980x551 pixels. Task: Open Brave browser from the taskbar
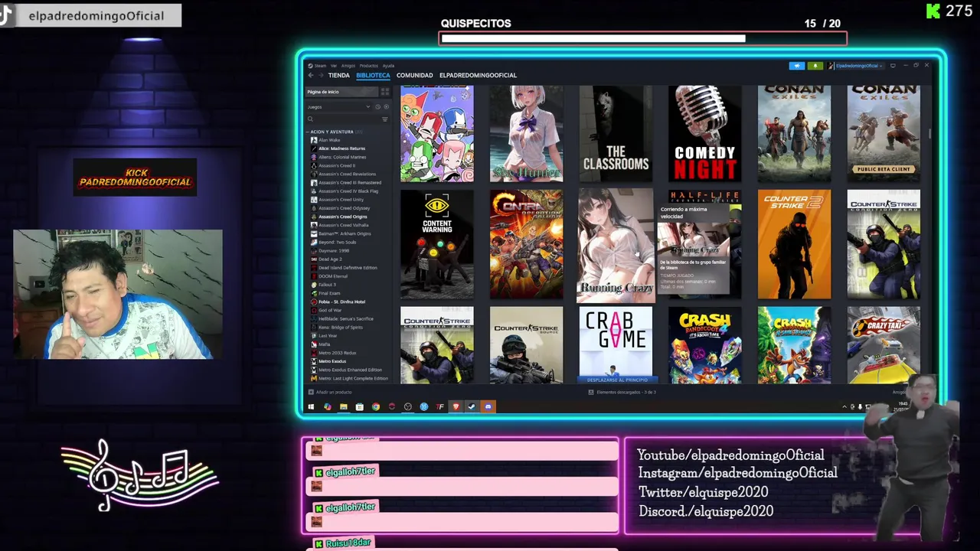(456, 406)
